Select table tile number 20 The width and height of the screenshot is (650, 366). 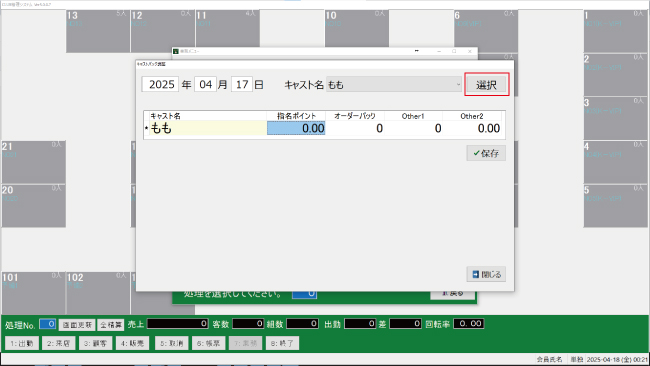(34, 206)
